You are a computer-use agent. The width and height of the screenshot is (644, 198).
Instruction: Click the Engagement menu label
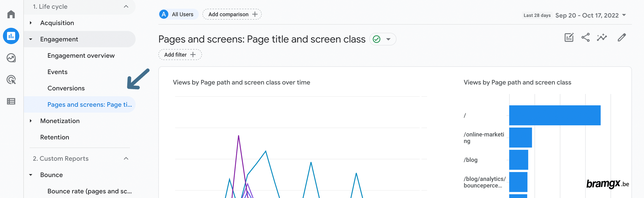tap(59, 39)
